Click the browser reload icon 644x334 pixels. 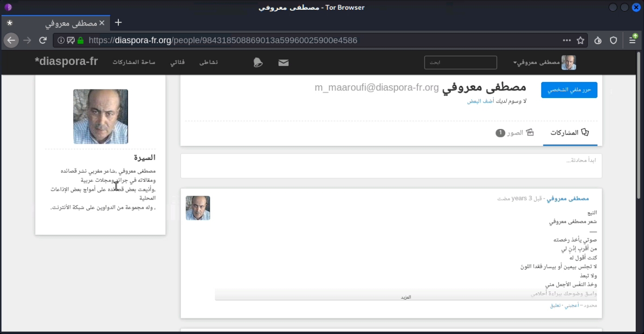click(x=43, y=40)
